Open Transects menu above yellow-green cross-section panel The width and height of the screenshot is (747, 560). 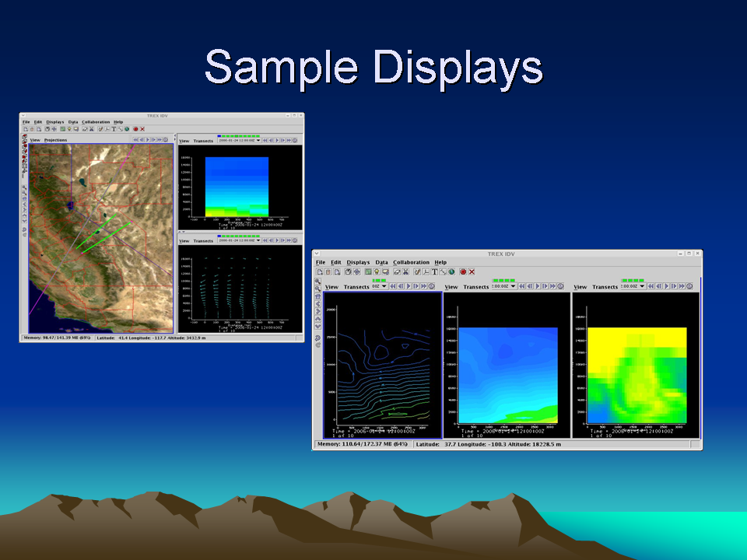pyautogui.click(x=605, y=287)
